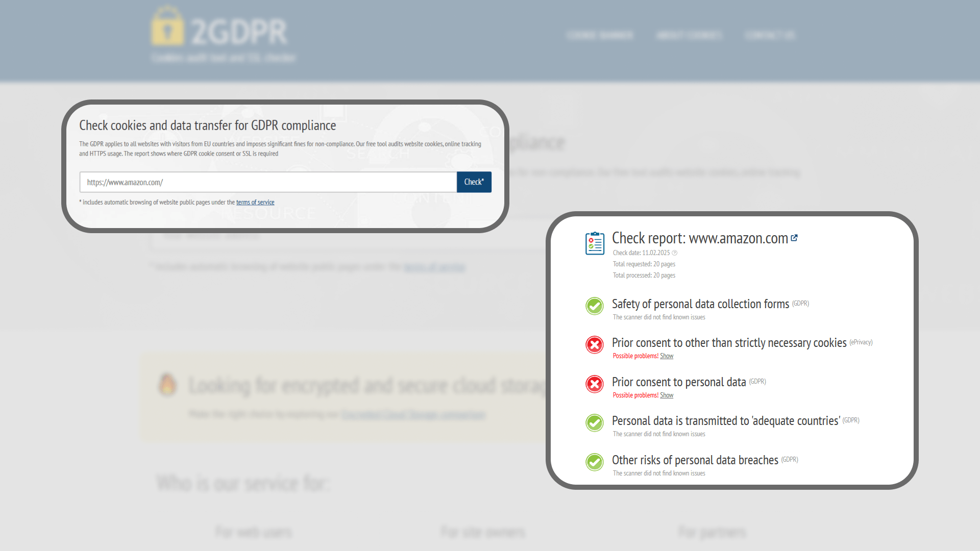980x551 pixels.
Task: Click the check date help question icon
Action: pos(675,253)
